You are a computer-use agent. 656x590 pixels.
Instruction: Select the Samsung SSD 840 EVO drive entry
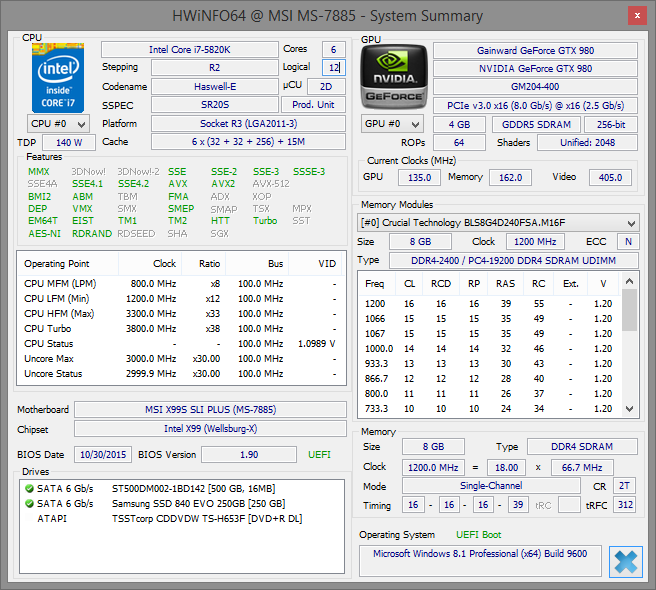tap(182, 503)
